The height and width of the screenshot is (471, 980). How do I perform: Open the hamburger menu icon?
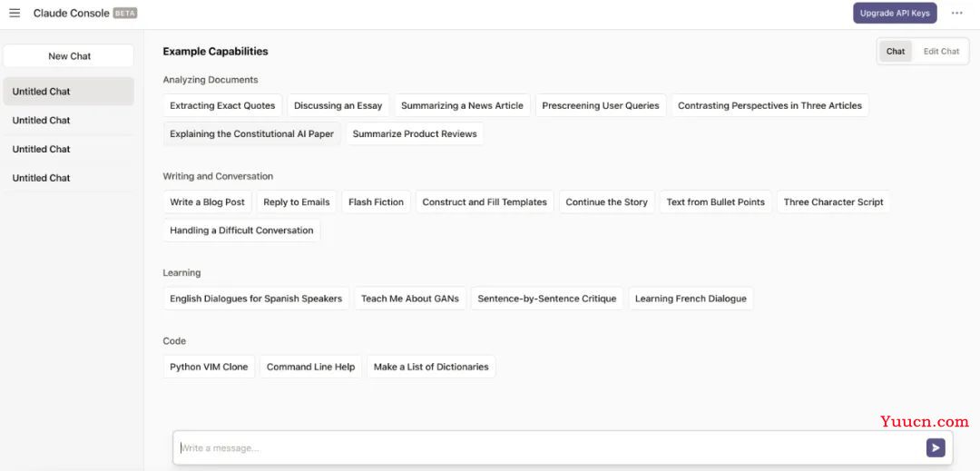(x=15, y=13)
